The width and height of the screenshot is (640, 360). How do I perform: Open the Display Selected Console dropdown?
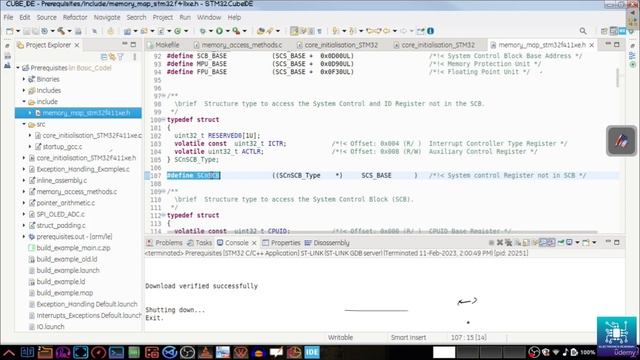coord(577,243)
